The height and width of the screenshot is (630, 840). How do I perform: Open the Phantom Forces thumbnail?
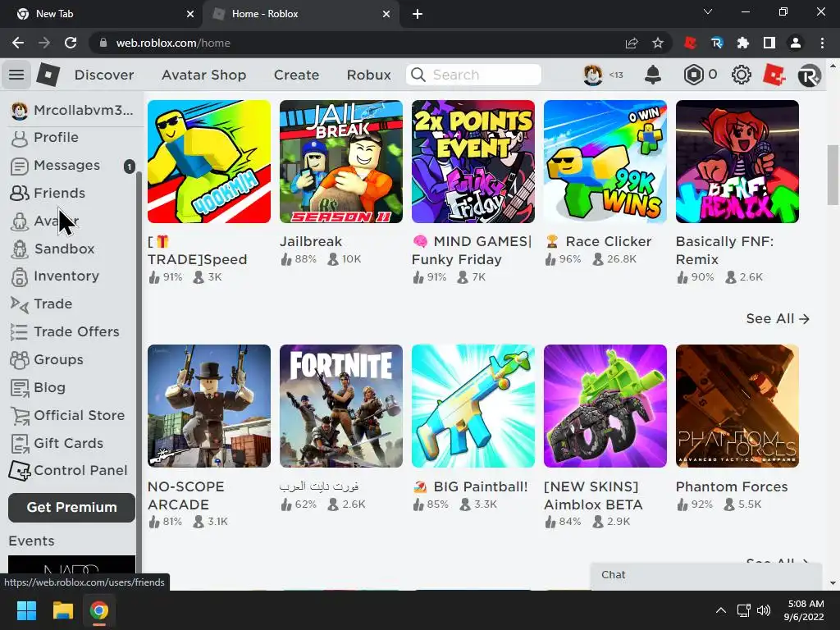pyautogui.click(x=737, y=406)
